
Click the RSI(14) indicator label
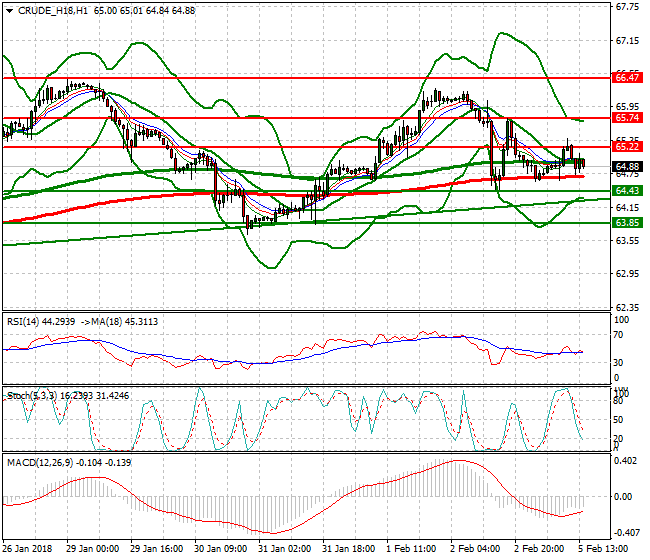[25, 321]
